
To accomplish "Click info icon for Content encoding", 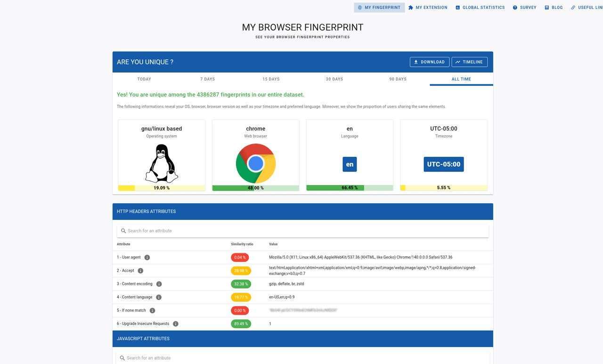I will coord(159,284).
